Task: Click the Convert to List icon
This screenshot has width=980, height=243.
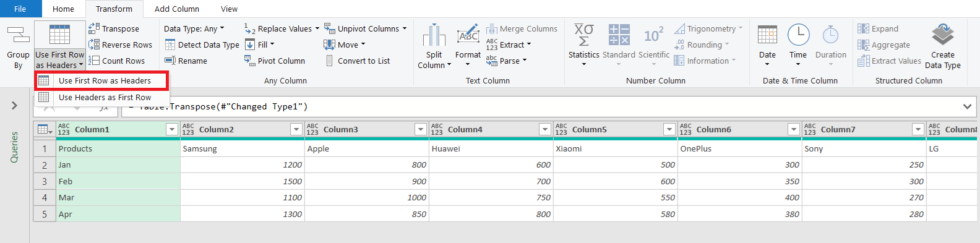Action: point(329,61)
